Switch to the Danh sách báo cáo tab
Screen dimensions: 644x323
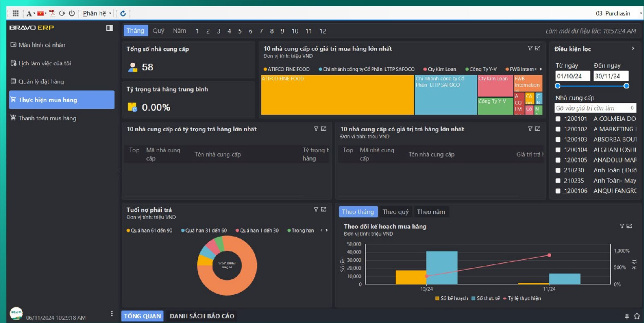tap(201, 316)
